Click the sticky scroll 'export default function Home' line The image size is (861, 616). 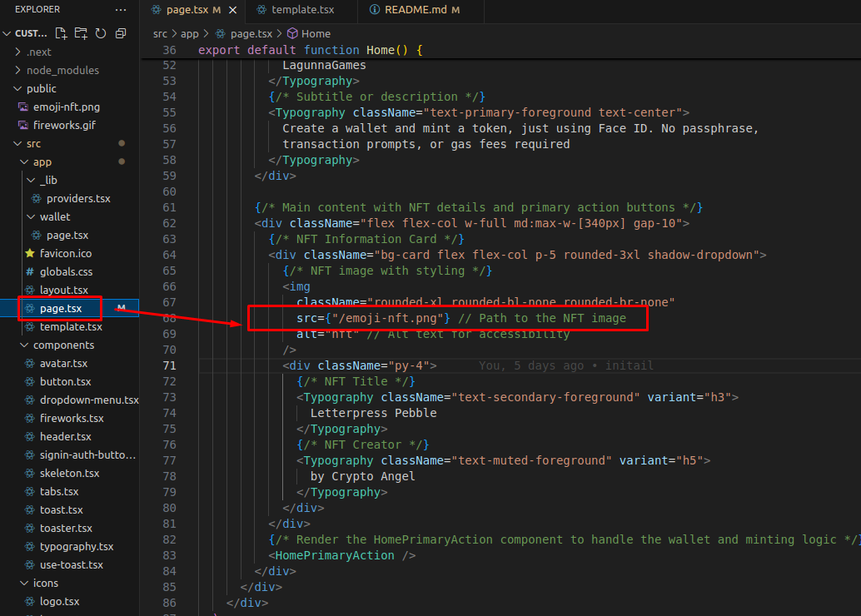click(x=311, y=50)
